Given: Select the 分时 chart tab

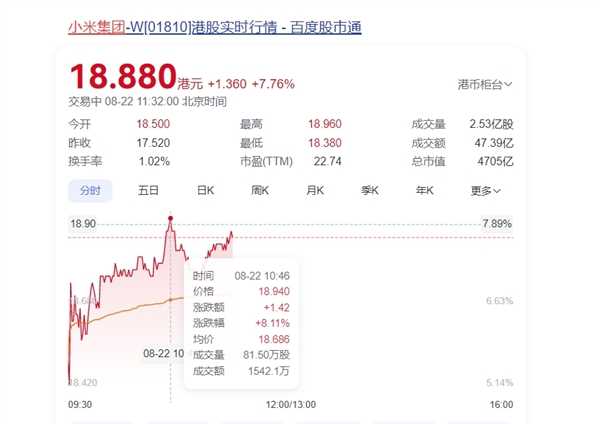Looking at the screenshot, I should click(90, 190).
